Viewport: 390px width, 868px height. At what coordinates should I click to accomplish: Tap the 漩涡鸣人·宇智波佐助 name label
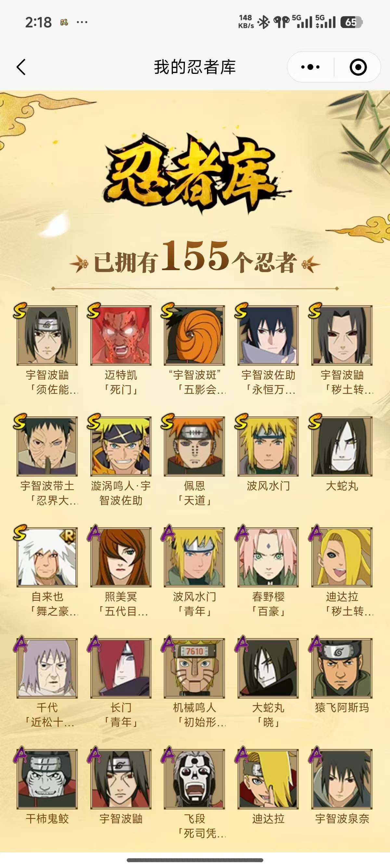(121, 493)
